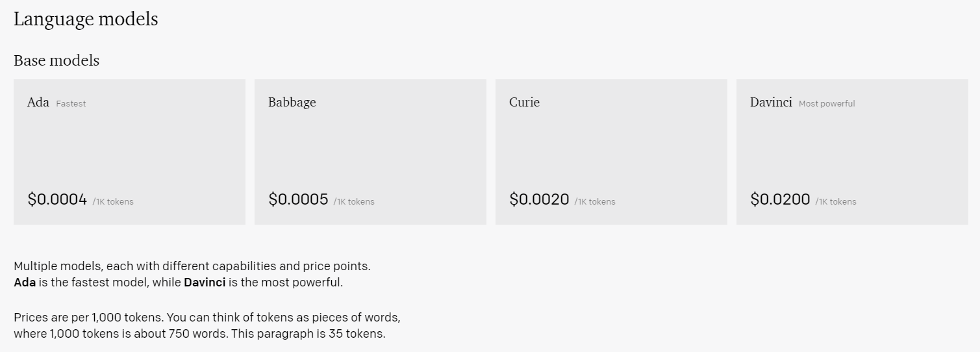Click the "Language models" page heading
Screen dimensions: 980x352
pyautogui.click(x=86, y=19)
